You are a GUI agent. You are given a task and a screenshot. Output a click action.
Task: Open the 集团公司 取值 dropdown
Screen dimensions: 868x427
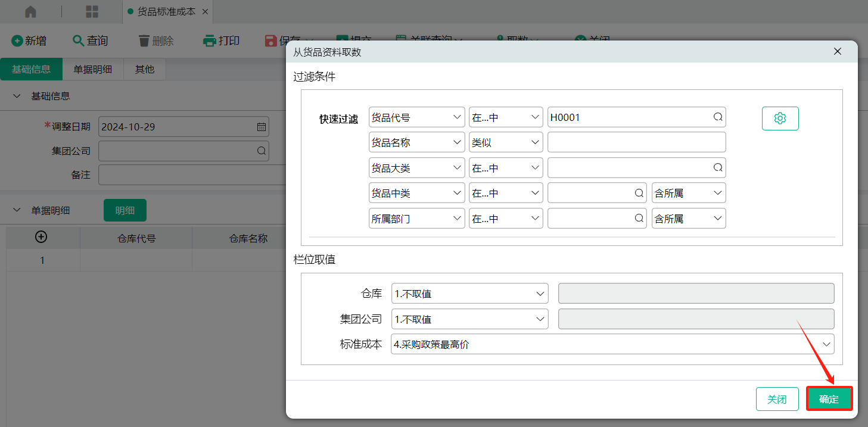click(469, 319)
